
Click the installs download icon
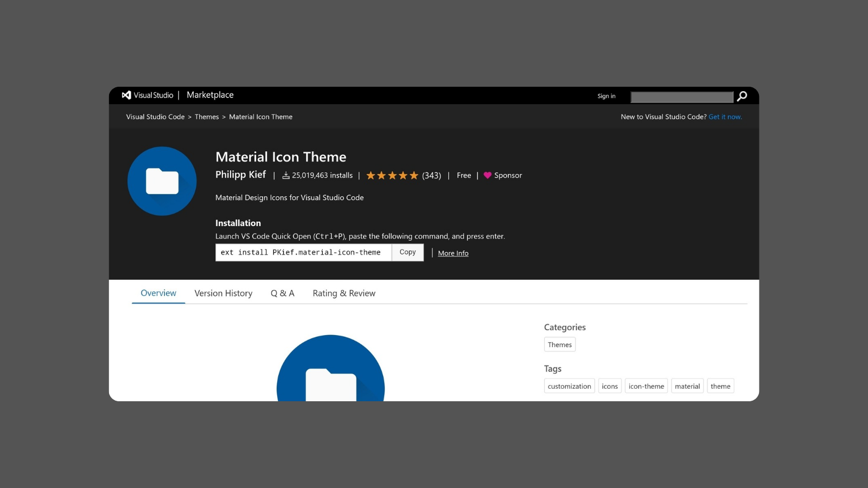pos(286,175)
